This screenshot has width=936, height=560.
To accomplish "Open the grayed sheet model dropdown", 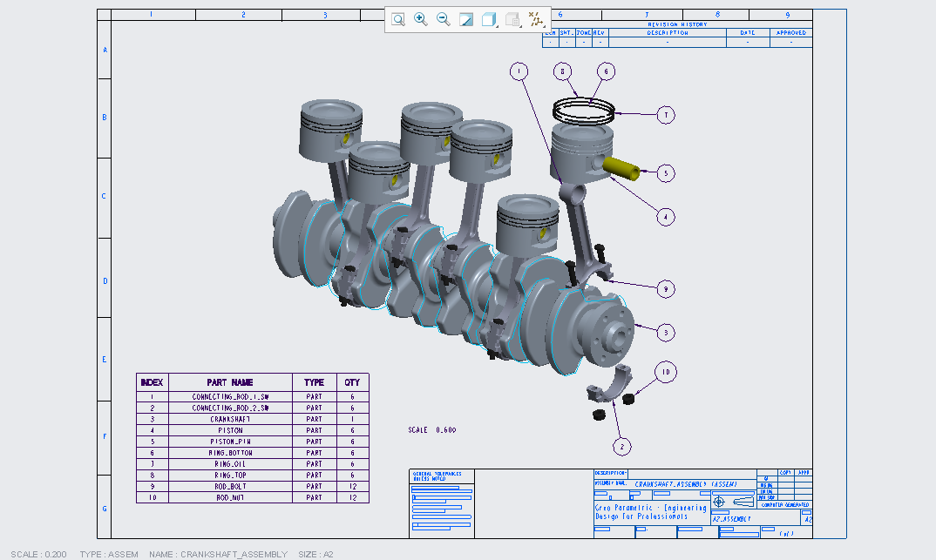I will pos(513,19).
